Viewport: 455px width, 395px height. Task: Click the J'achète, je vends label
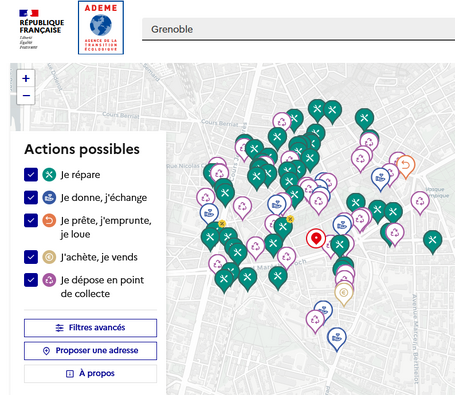click(x=99, y=257)
